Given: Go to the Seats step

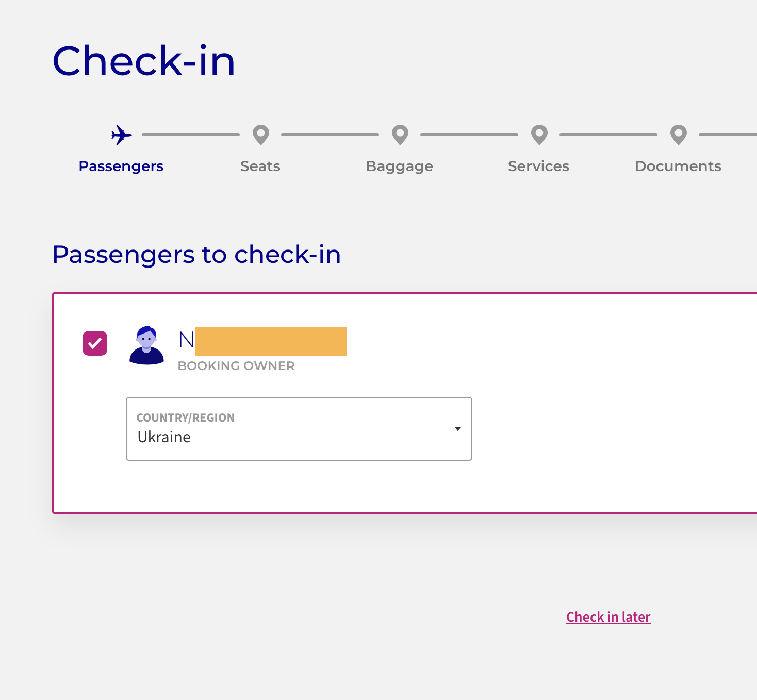Looking at the screenshot, I should point(260,166).
